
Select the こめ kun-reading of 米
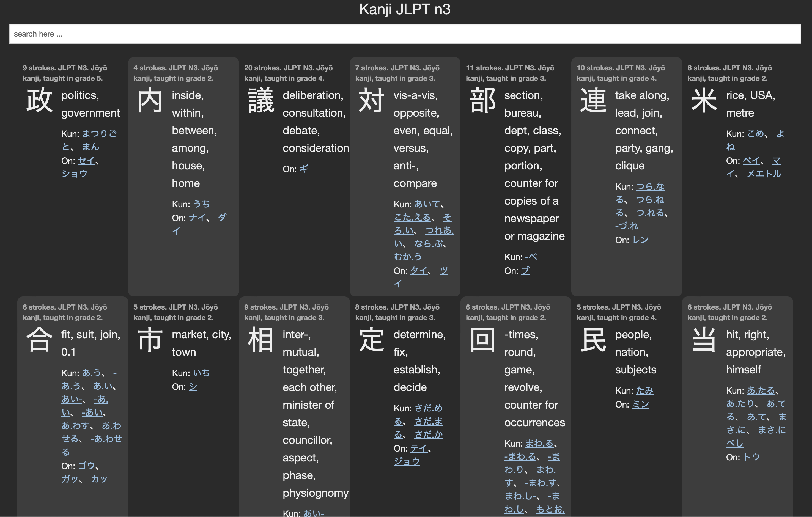(756, 134)
